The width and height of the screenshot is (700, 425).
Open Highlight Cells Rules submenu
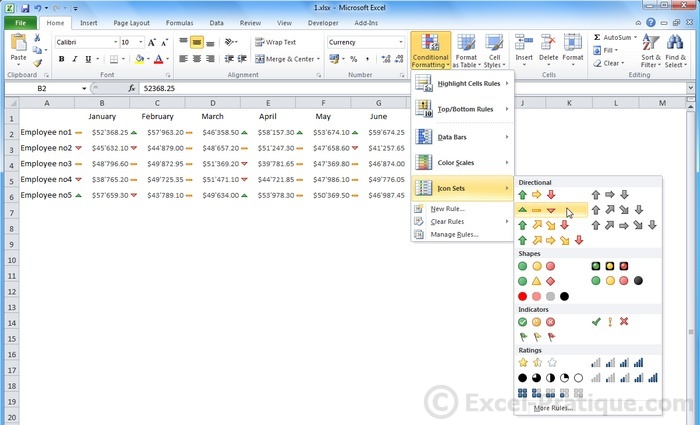pos(462,83)
